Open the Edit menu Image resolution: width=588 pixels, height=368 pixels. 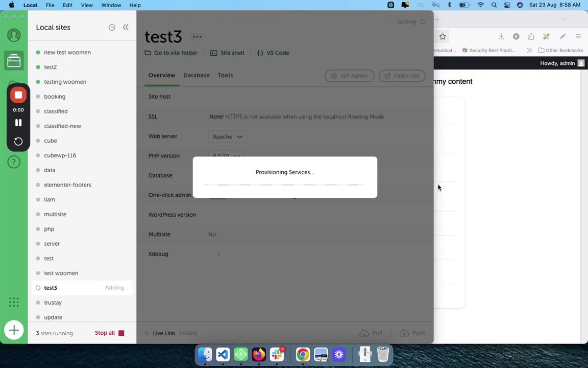click(x=67, y=5)
